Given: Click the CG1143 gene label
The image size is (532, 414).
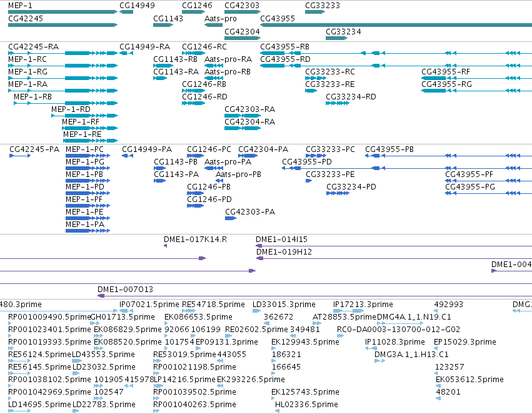Looking at the screenshot, I should coord(168,18).
